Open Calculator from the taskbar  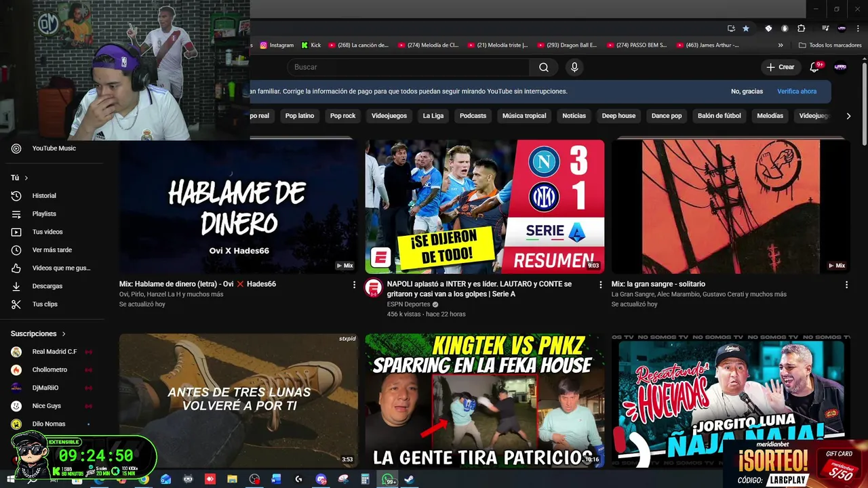(x=366, y=479)
